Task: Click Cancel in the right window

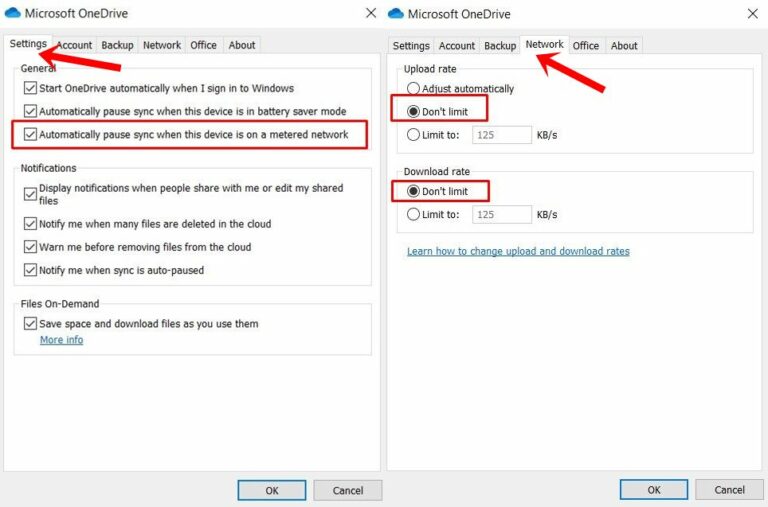Action: (729, 489)
